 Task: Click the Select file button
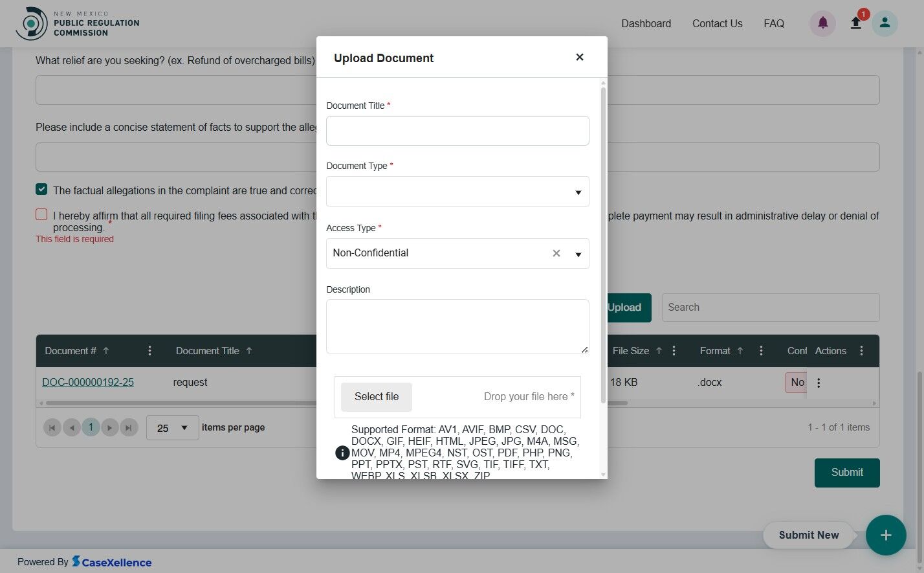376,396
